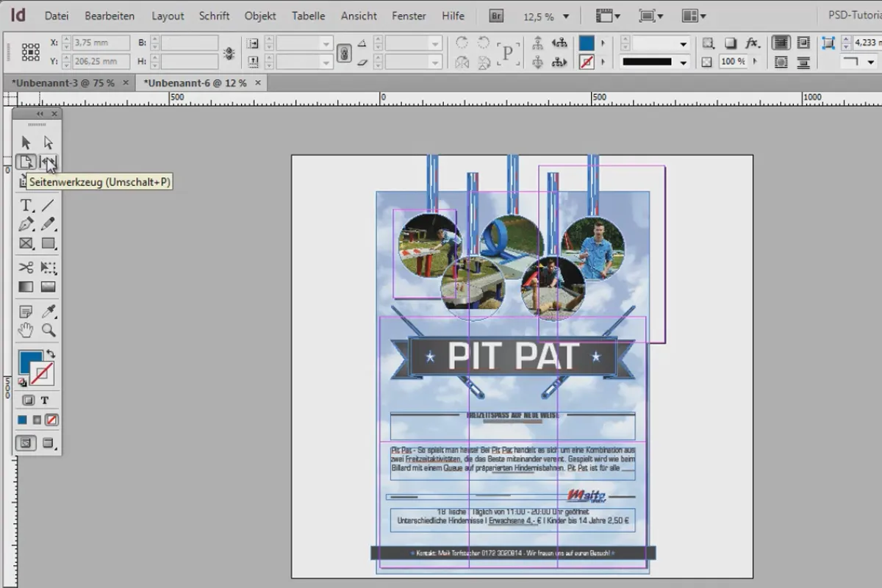The image size is (882, 588).
Task: Choose the Eyedropper tool
Action: tap(49, 312)
